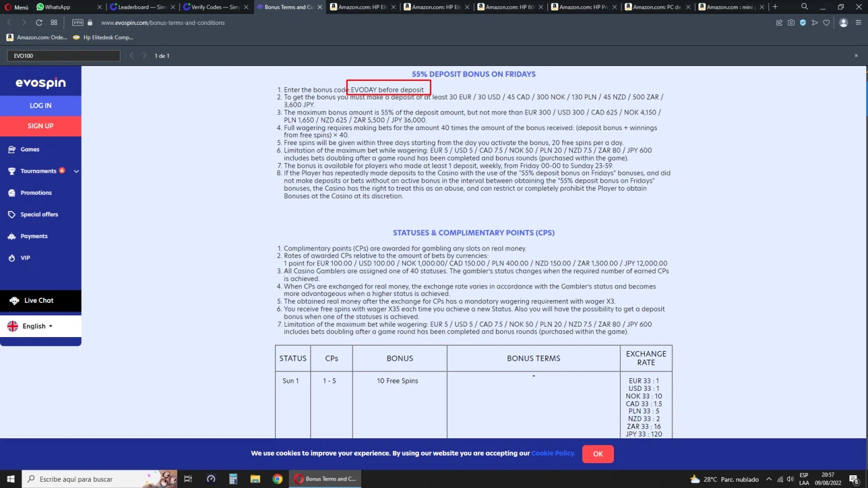Open File Explorer from taskbar
Viewport: 868px width, 488px height.
point(255,479)
